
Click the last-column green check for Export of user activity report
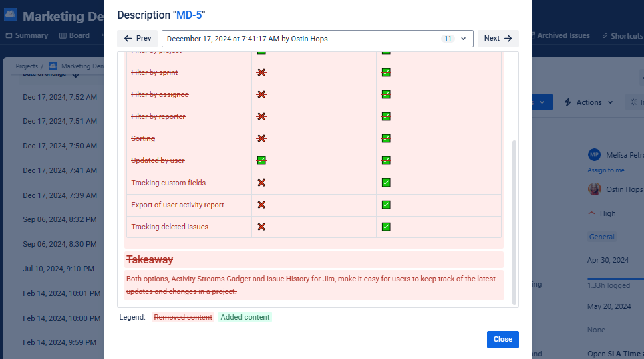point(386,205)
